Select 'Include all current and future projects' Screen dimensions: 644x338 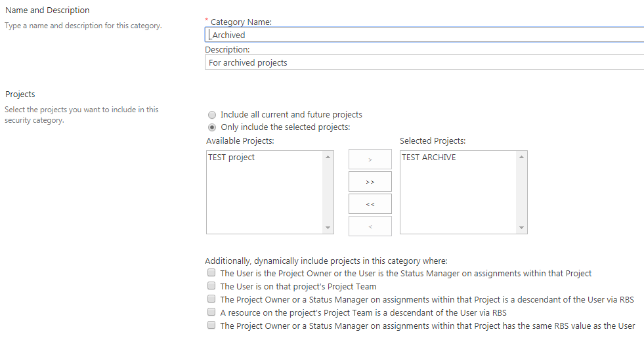(x=212, y=114)
